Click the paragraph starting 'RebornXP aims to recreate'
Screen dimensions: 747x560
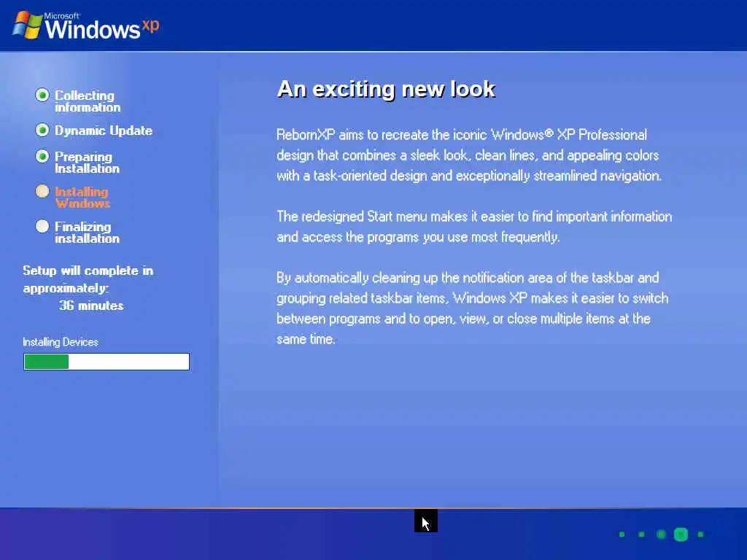pos(469,155)
